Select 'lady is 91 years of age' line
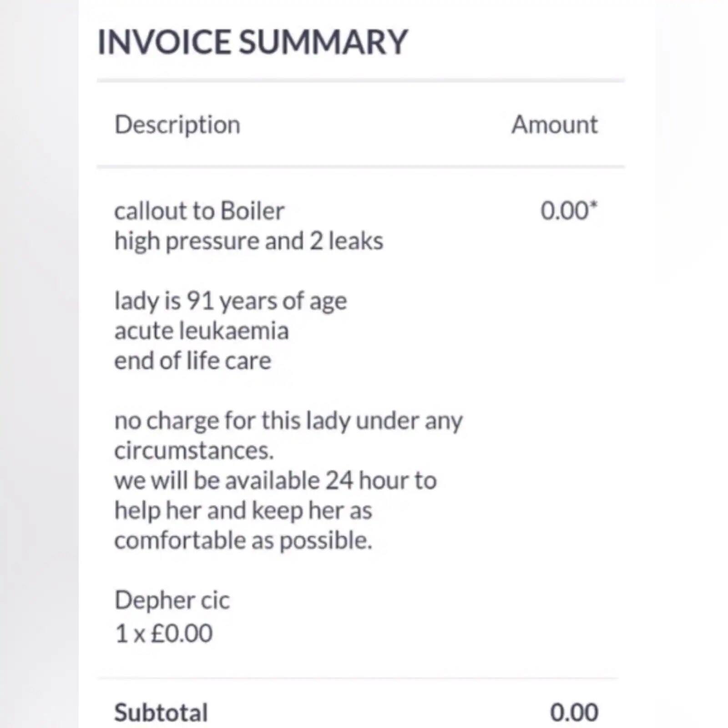Viewport: 728px width, 728px height. (x=230, y=301)
